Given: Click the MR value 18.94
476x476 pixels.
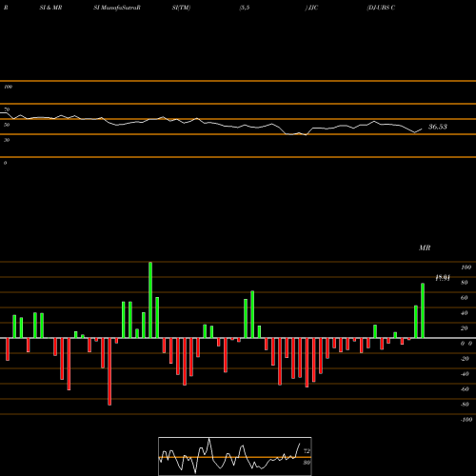Looking at the screenshot, I should [443, 278].
